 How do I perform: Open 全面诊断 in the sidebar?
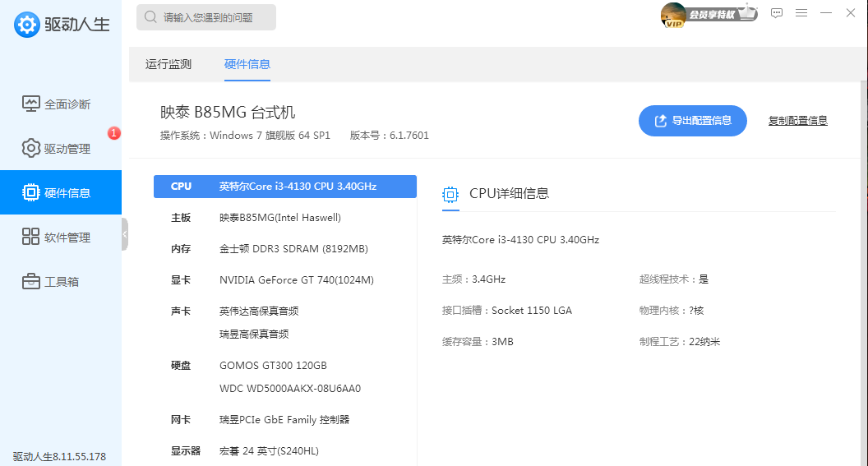61,104
